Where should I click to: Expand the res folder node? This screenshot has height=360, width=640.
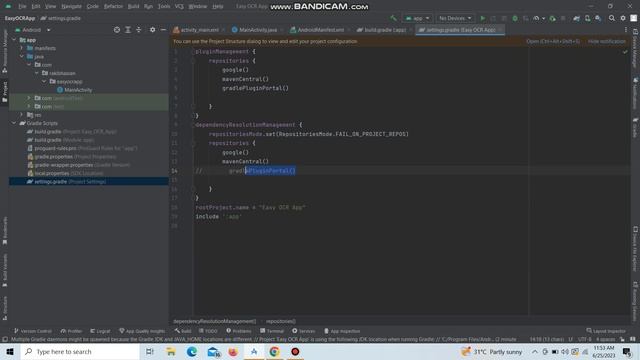tap(22, 115)
